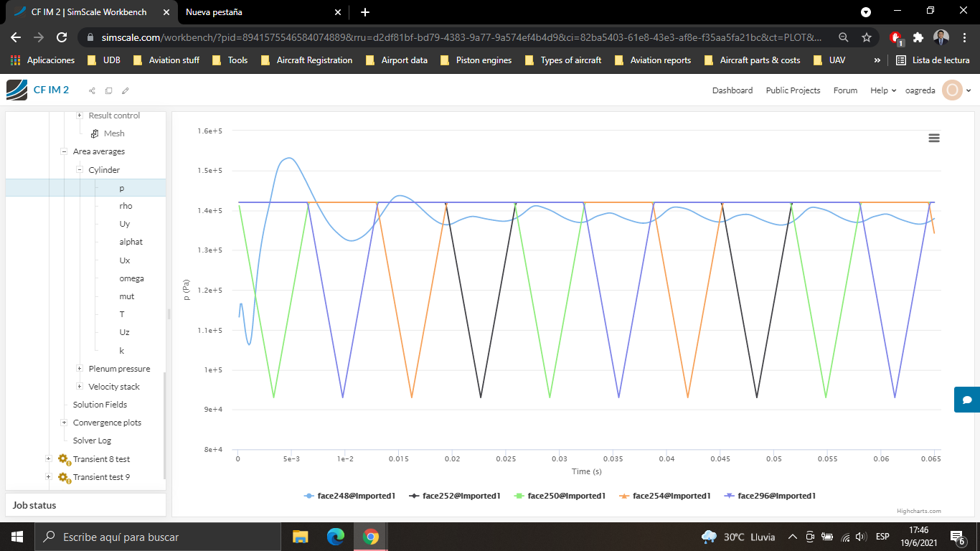Open the browser zoom magnifier icon
Image resolution: width=980 pixels, height=551 pixels.
(844, 37)
